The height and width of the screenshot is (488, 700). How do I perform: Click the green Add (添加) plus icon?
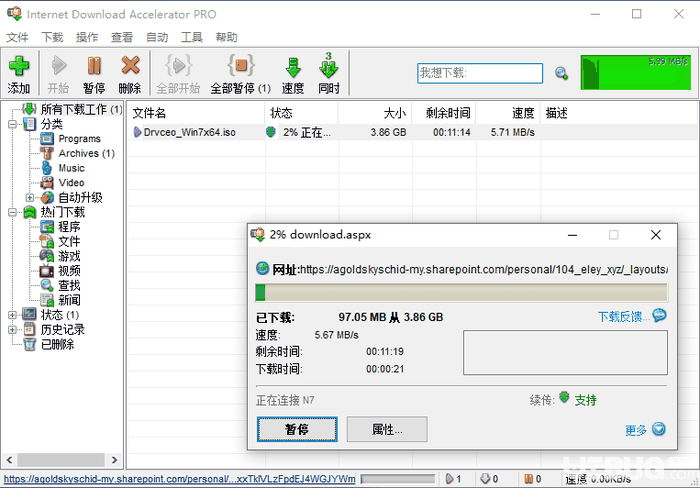click(19, 66)
